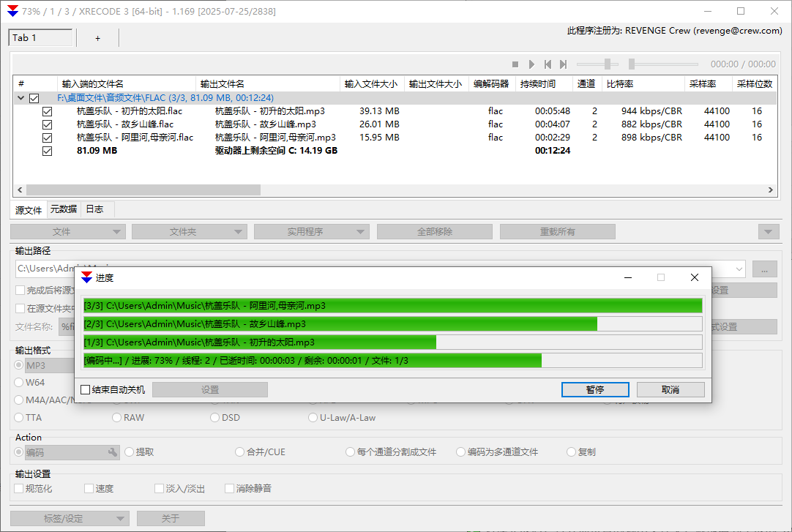Screen dimensions: 792x532
Task: Close the 进度 progress dialog
Action: pos(694,277)
